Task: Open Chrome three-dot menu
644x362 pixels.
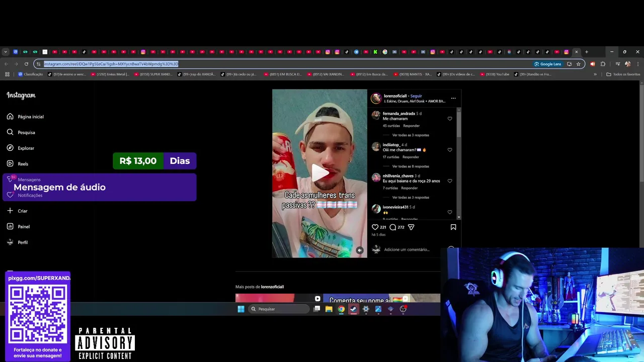Action: pos(637,64)
